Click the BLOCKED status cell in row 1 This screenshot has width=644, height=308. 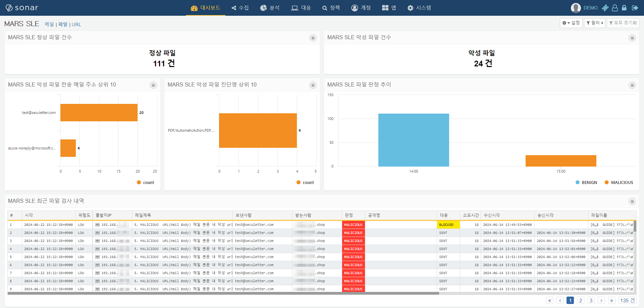448,225
